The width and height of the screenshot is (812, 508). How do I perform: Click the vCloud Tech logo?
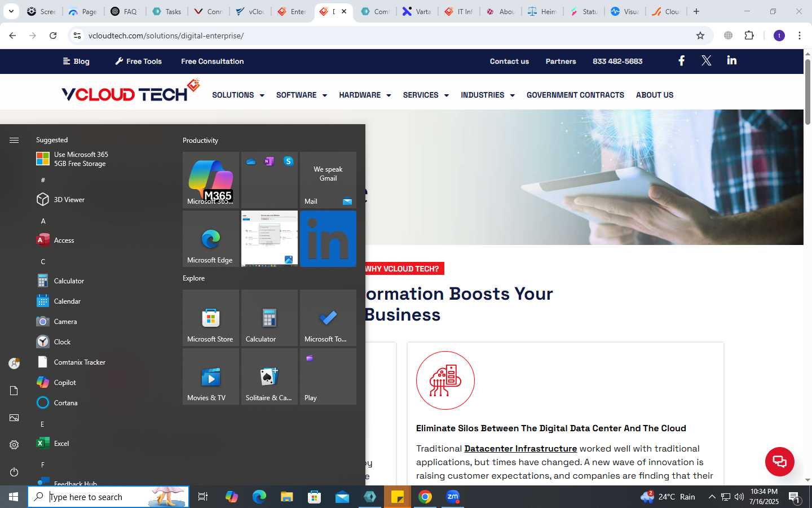[131, 91]
